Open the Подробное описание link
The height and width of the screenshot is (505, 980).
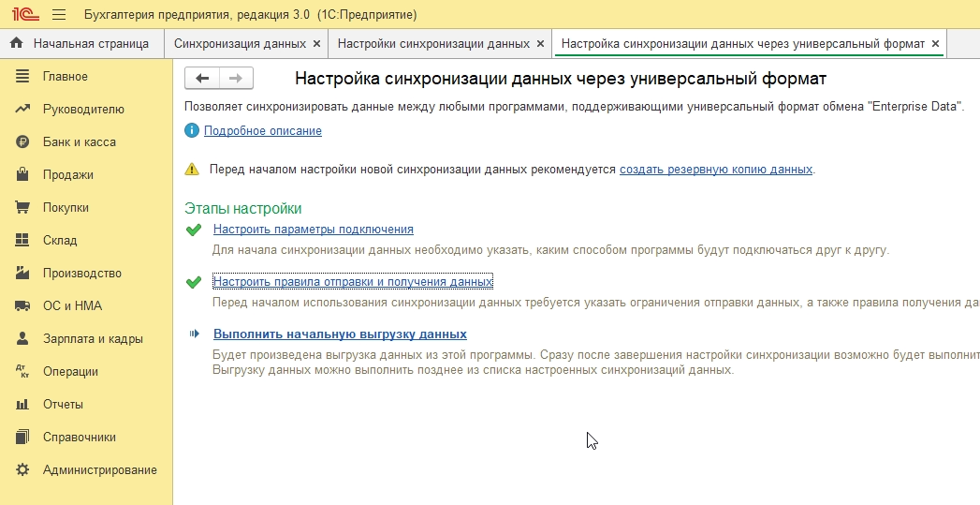[263, 131]
